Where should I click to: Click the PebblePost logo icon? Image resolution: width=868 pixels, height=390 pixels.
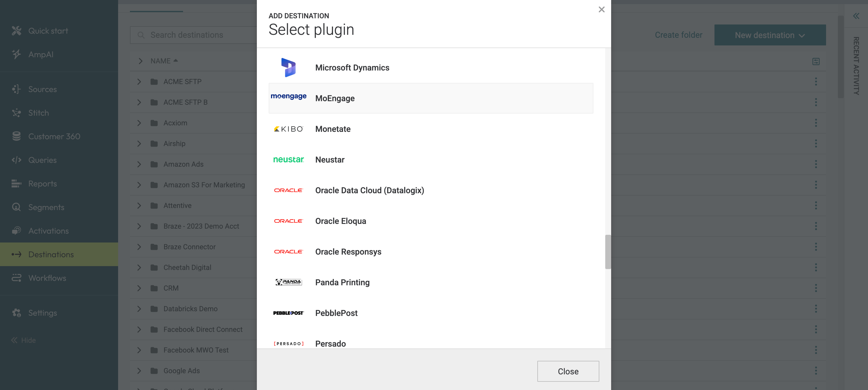(x=288, y=313)
